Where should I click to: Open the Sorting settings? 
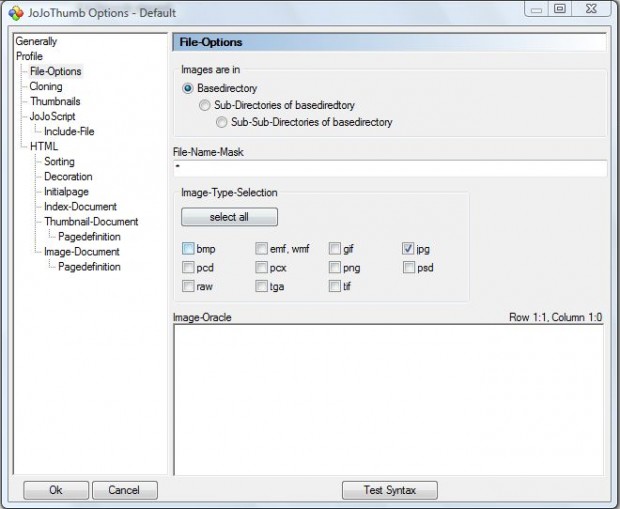[59, 161]
